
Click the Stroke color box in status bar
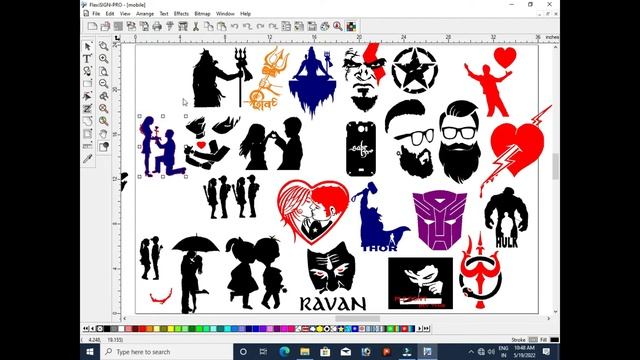click(533, 340)
